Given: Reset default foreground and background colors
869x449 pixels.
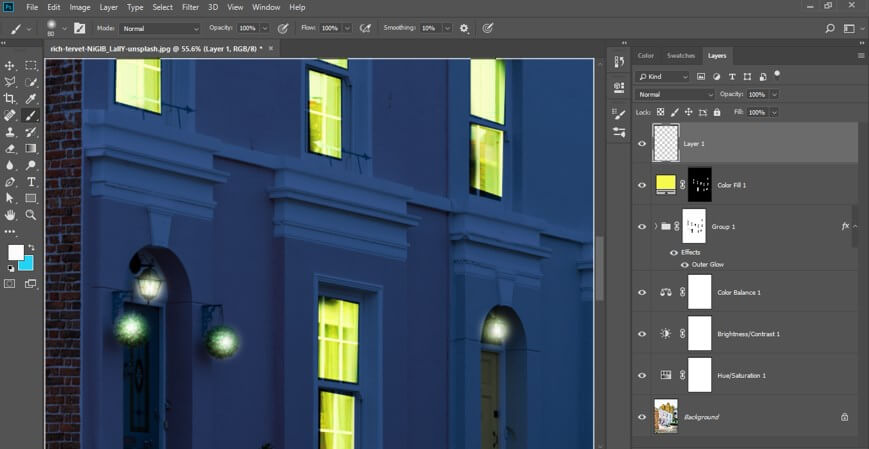Looking at the screenshot, I should [11, 268].
